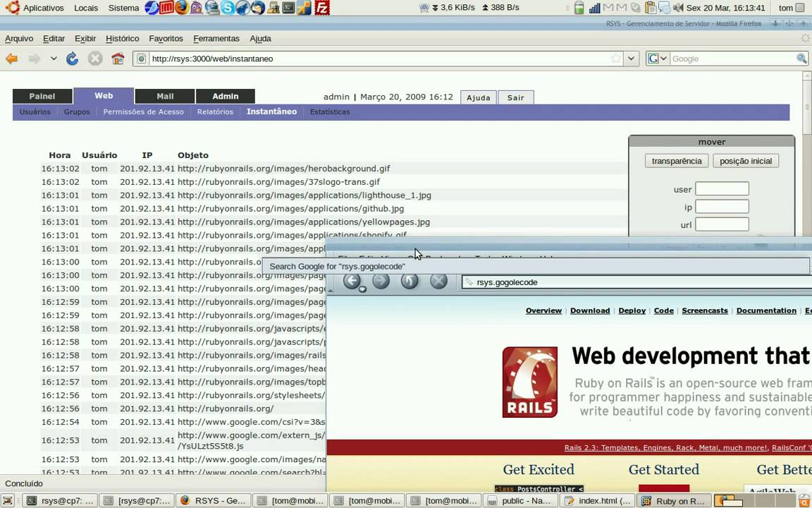Click the magnifier in Firefox search box

801,59
